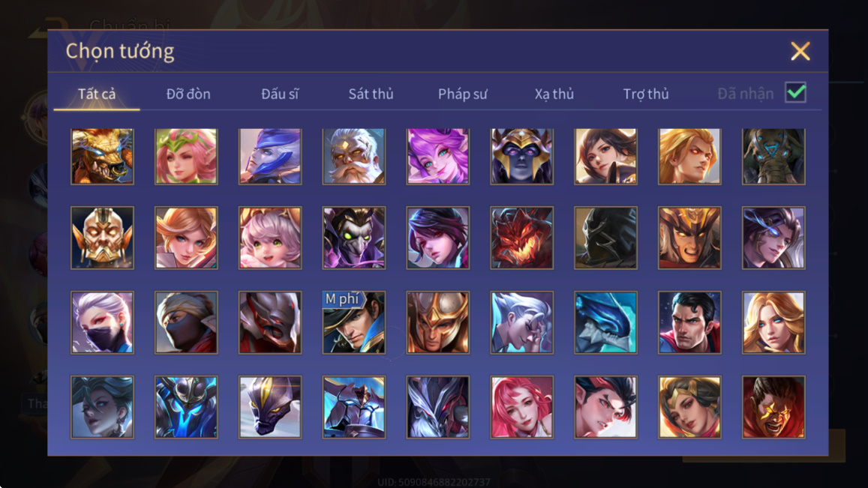Pick the Wonder Woman hero portrait
This screenshot has height=488, width=868.
[x=689, y=406]
